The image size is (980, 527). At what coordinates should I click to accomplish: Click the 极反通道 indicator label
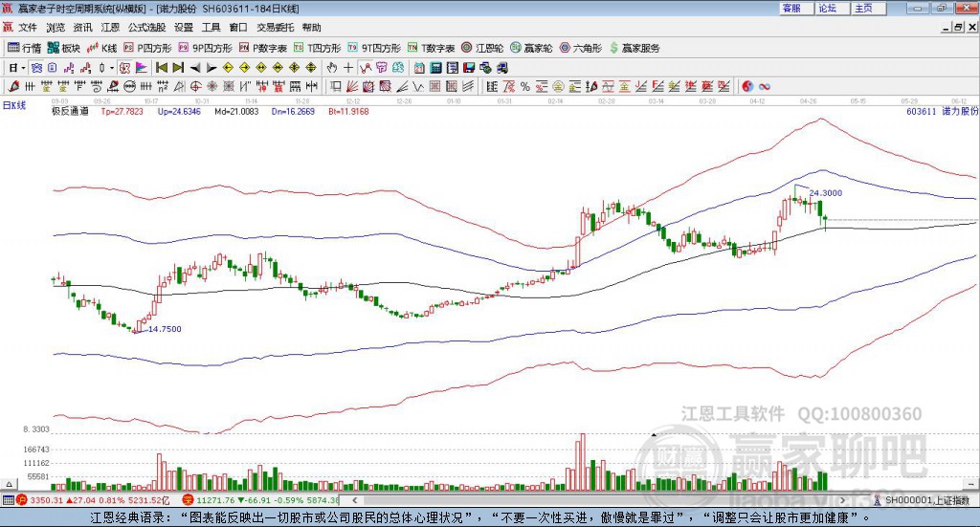click(70, 111)
